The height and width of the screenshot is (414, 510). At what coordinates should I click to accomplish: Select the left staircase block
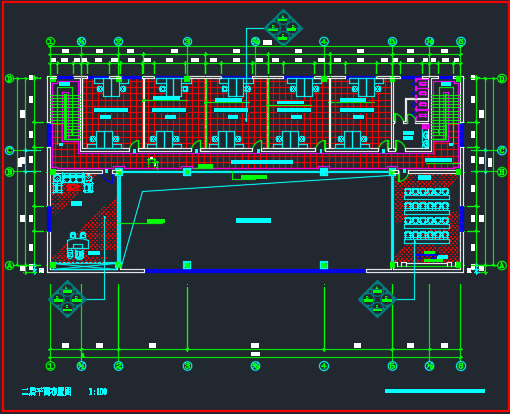pyautogui.click(x=65, y=113)
